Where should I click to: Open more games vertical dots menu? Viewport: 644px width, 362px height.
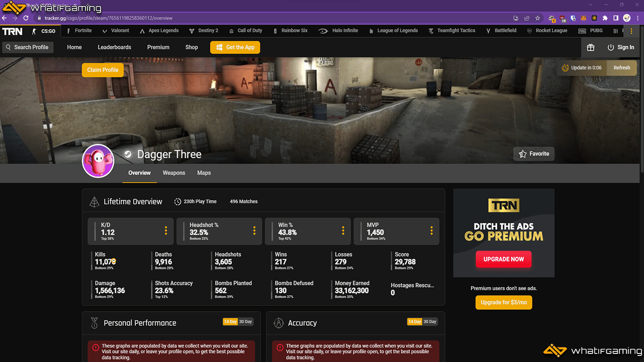[631, 31]
